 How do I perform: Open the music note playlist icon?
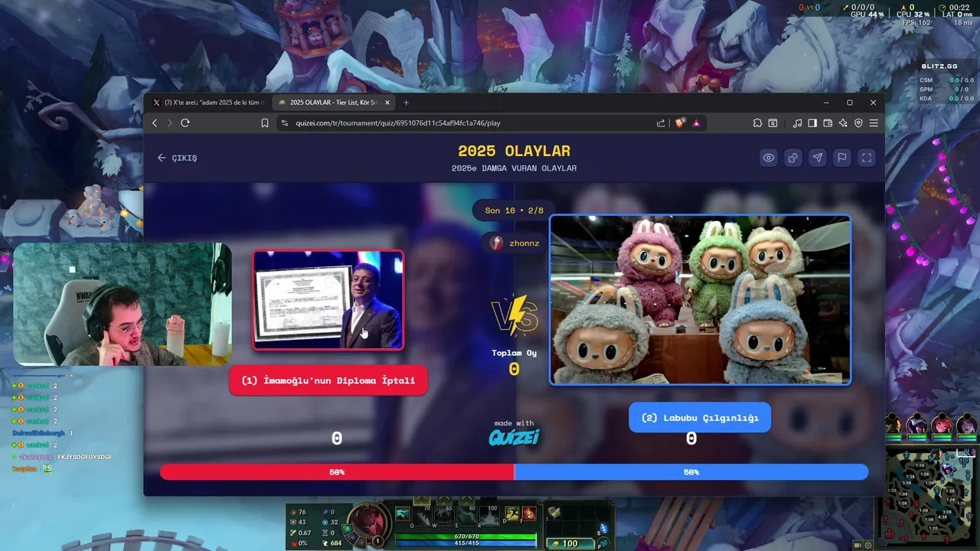tap(797, 123)
